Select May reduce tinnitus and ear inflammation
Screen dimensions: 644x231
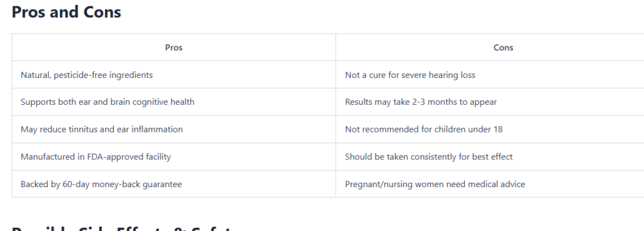(102, 129)
